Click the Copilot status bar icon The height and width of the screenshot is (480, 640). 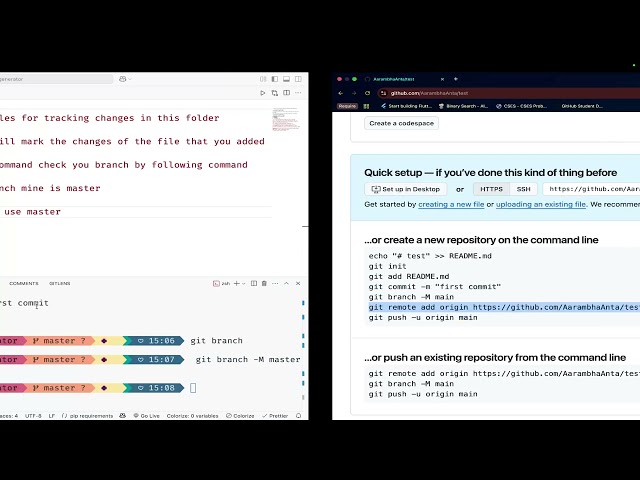tap(122, 416)
